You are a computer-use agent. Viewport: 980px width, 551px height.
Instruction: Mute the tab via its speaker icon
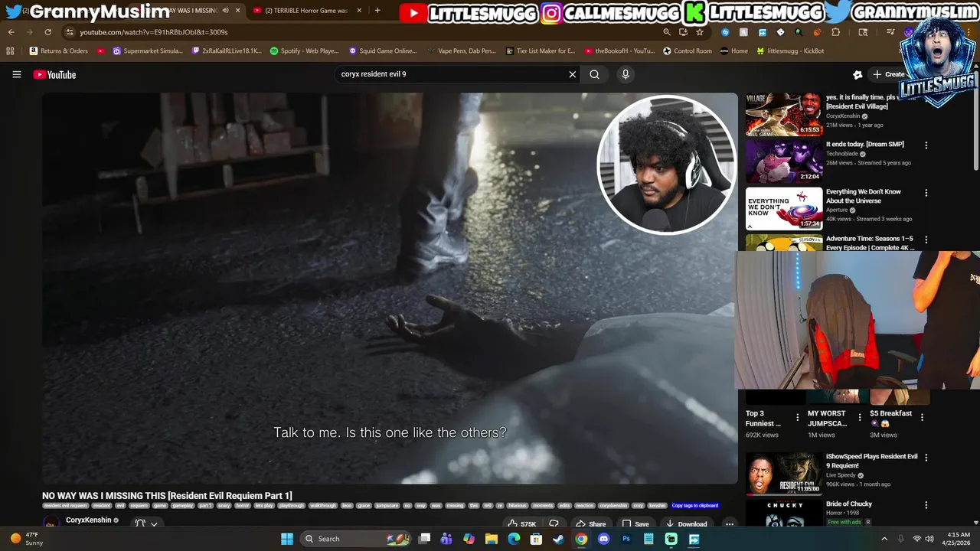(225, 11)
